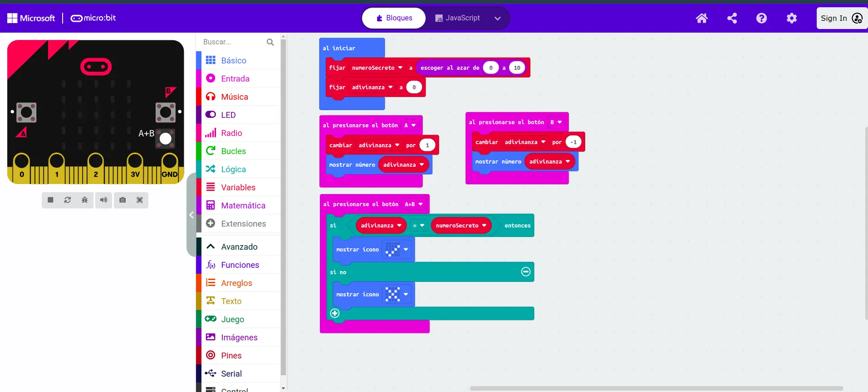Open the settings gear menu
The height and width of the screenshot is (392, 868).
pyautogui.click(x=791, y=18)
